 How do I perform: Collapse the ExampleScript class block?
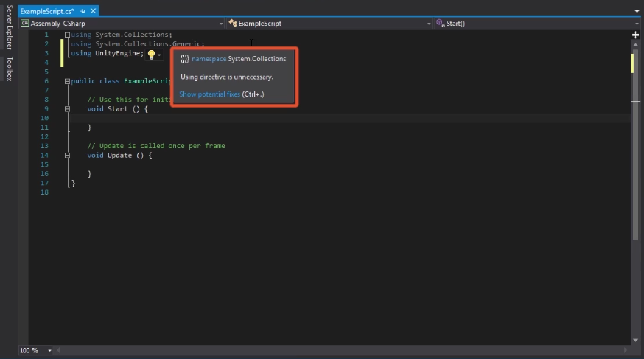[67, 81]
